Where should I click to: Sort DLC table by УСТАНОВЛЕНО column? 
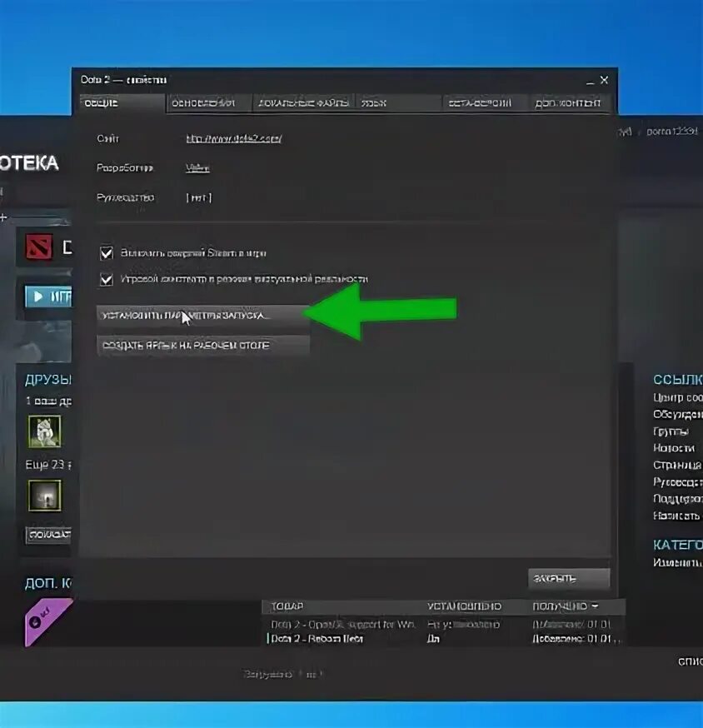[464, 606]
